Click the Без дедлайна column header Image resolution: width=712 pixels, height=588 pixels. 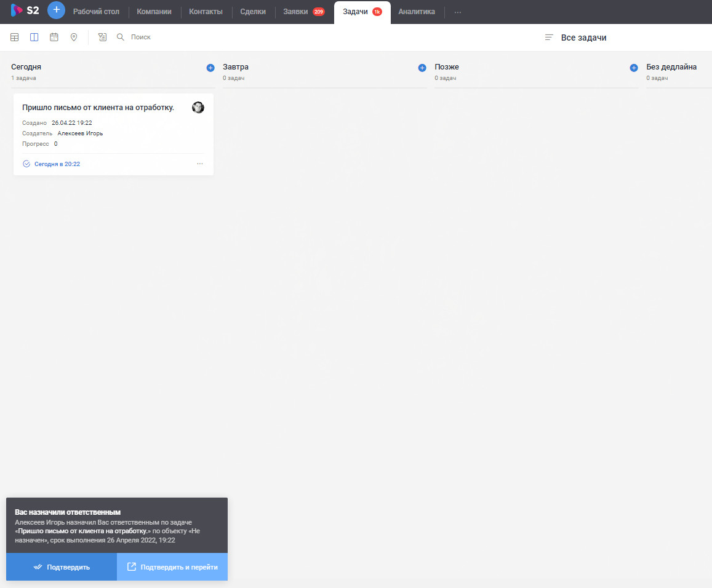click(x=671, y=66)
